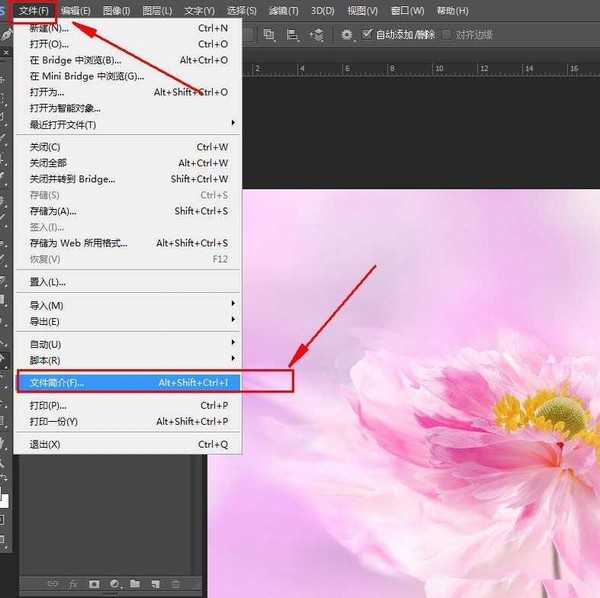Click the create new layer icon
This screenshot has height=598, width=600.
coord(155,584)
